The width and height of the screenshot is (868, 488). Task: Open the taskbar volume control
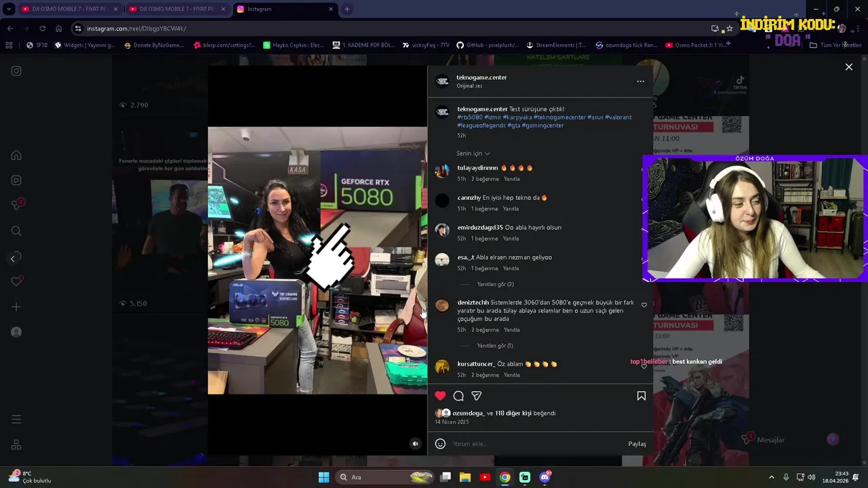tap(812, 477)
